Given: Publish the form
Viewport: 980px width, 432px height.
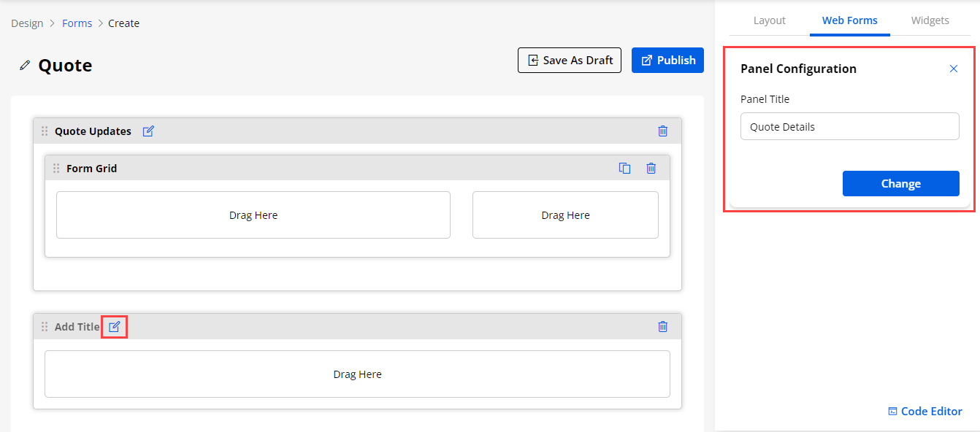Looking at the screenshot, I should pos(667,61).
